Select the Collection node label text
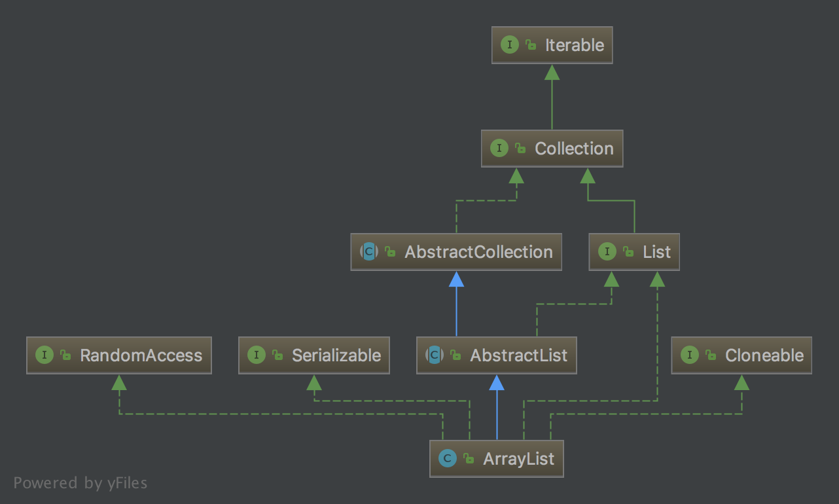Screen dimensions: 839x504 (x=574, y=149)
